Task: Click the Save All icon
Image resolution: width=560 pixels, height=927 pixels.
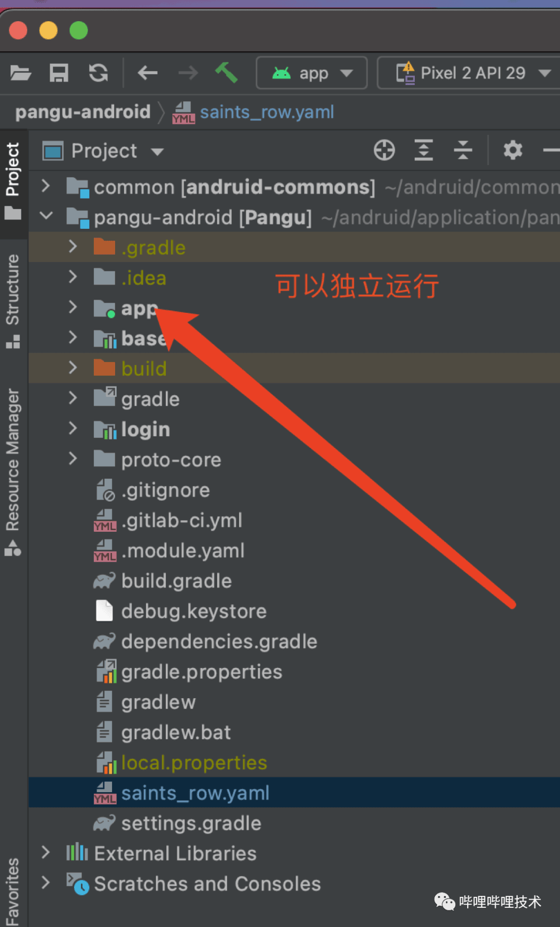Action: [x=59, y=73]
